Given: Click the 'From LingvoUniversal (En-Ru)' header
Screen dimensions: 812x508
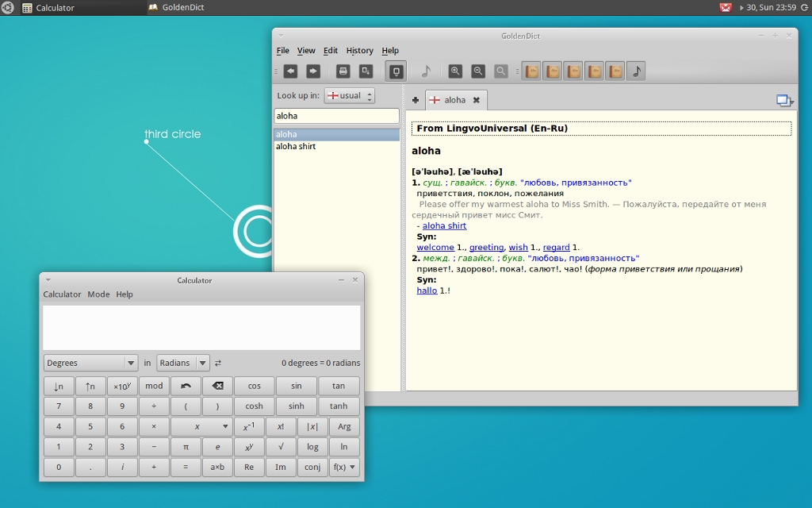Looking at the screenshot, I should [601, 129].
